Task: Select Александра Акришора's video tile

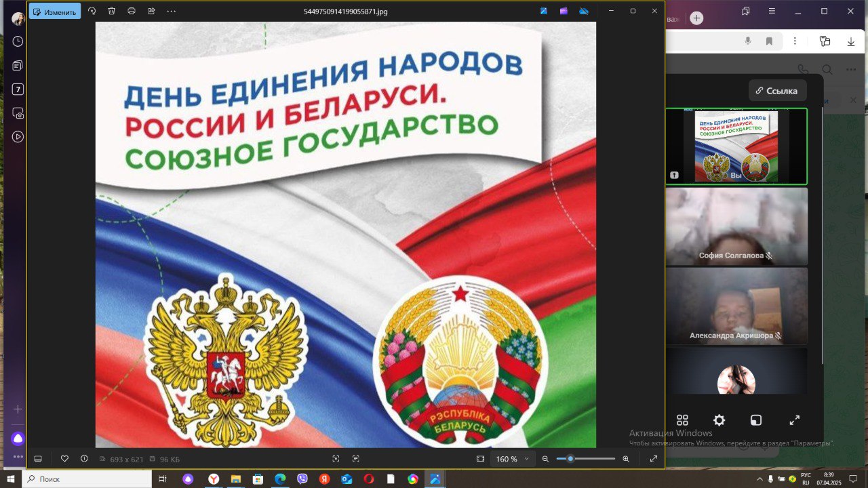Action: click(x=736, y=306)
